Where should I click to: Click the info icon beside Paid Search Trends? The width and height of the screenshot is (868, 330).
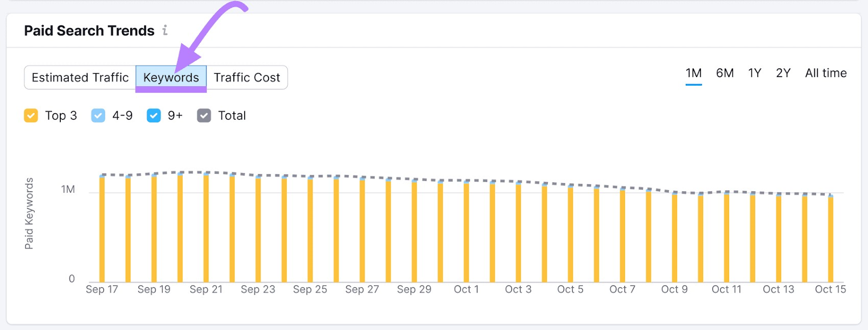(165, 30)
